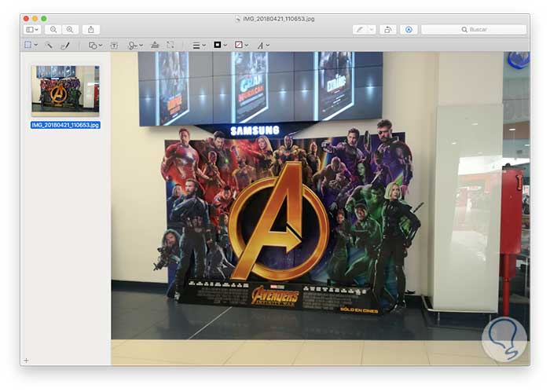Toggle the Markup toolbar button
550x392 pixels.
(409, 29)
